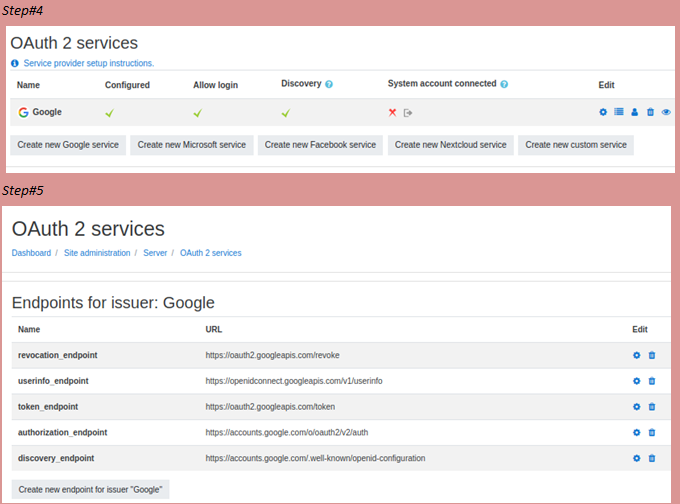
Task: Click Create new custom service
Action: click(x=576, y=145)
